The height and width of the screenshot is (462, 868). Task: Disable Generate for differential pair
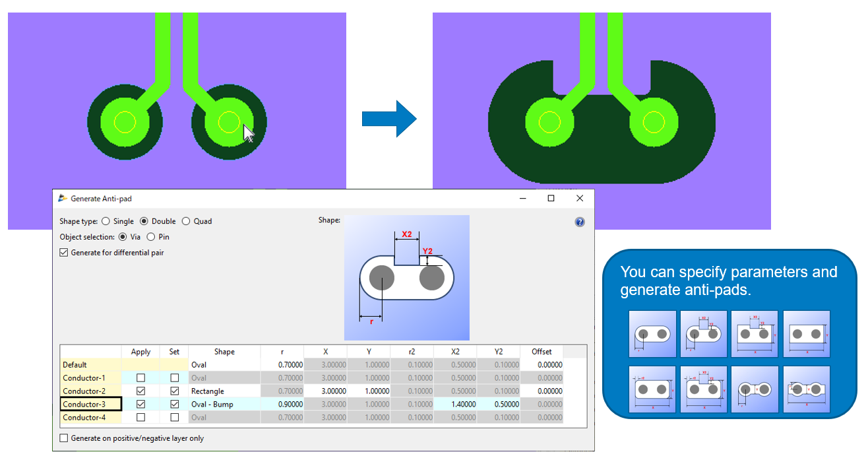click(x=64, y=252)
